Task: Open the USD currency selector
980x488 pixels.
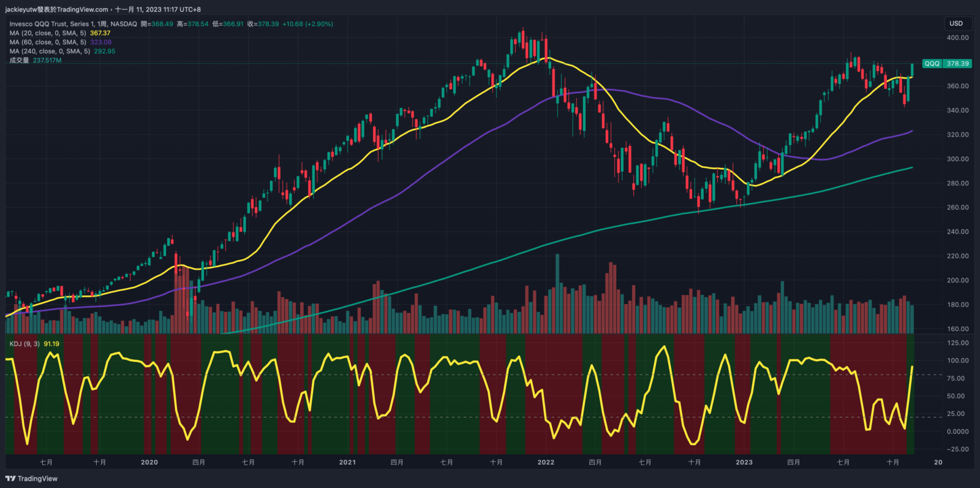Action: pos(956,23)
